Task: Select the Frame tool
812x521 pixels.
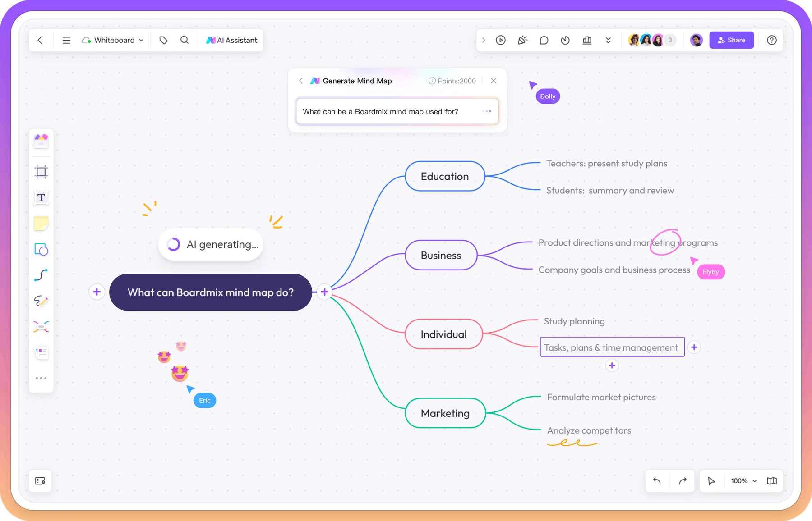Action: [x=41, y=171]
